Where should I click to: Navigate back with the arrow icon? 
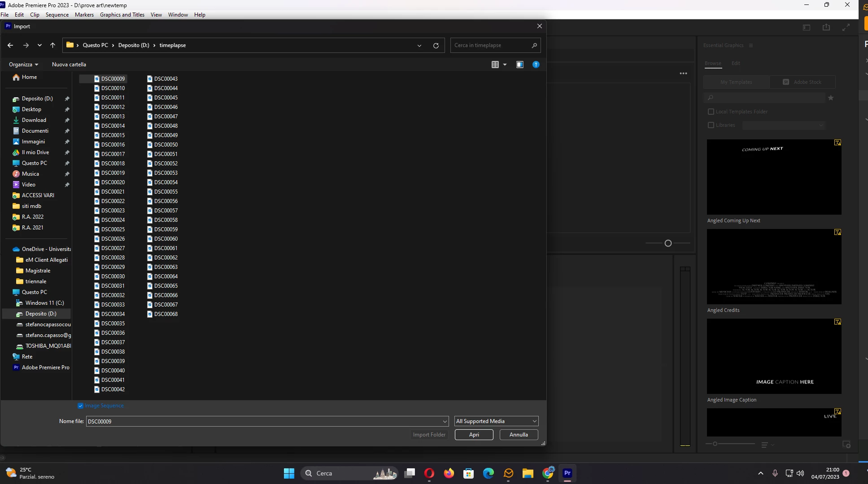pos(10,45)
